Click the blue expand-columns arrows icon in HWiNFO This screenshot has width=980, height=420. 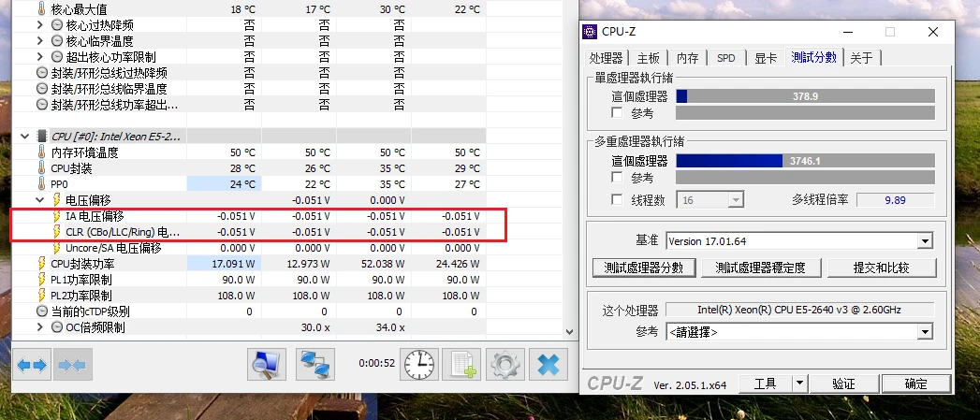point(32,365)
